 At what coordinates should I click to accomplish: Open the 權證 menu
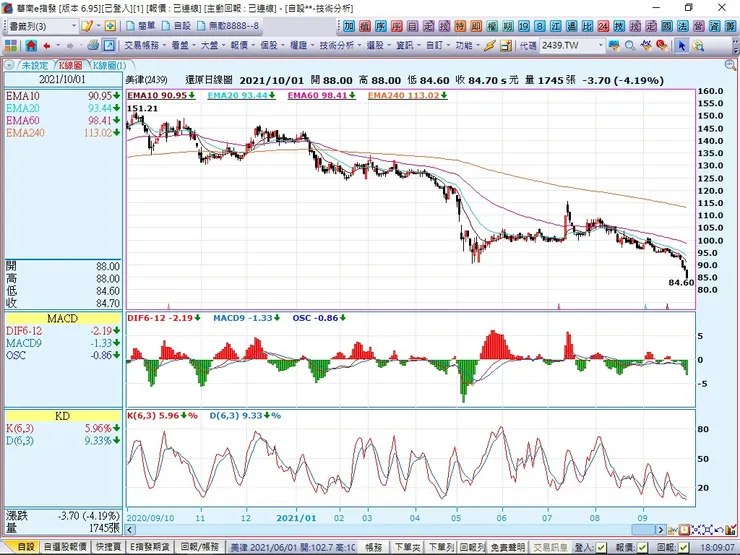[x=301, y=46]
